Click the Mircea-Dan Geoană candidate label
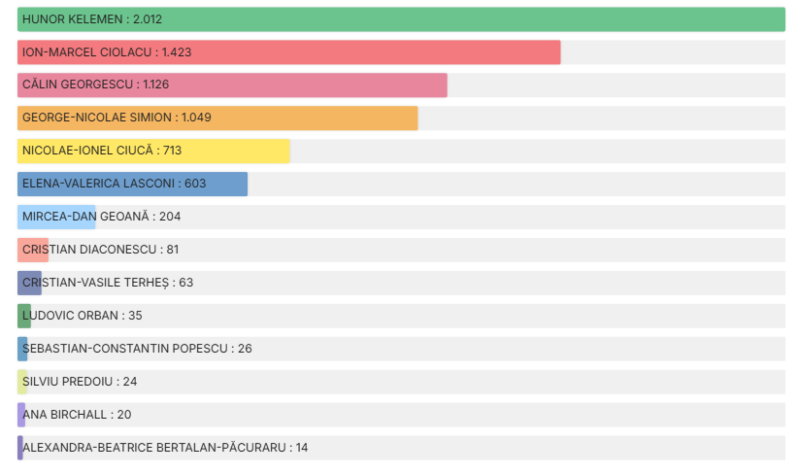 pos(101,217)
